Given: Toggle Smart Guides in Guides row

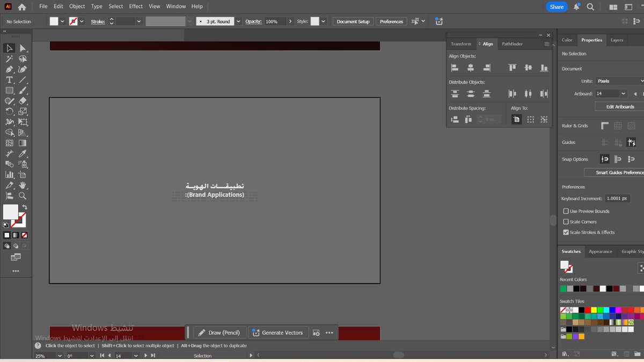Looking at the screenshot, I should click(631, 143).
